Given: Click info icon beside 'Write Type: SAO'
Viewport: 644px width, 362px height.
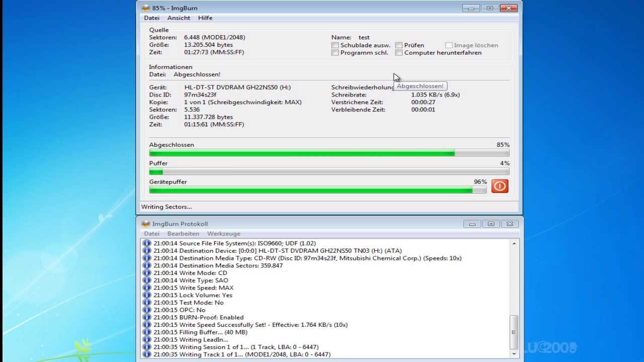Looking at the screenshot, I should (147, 281).
